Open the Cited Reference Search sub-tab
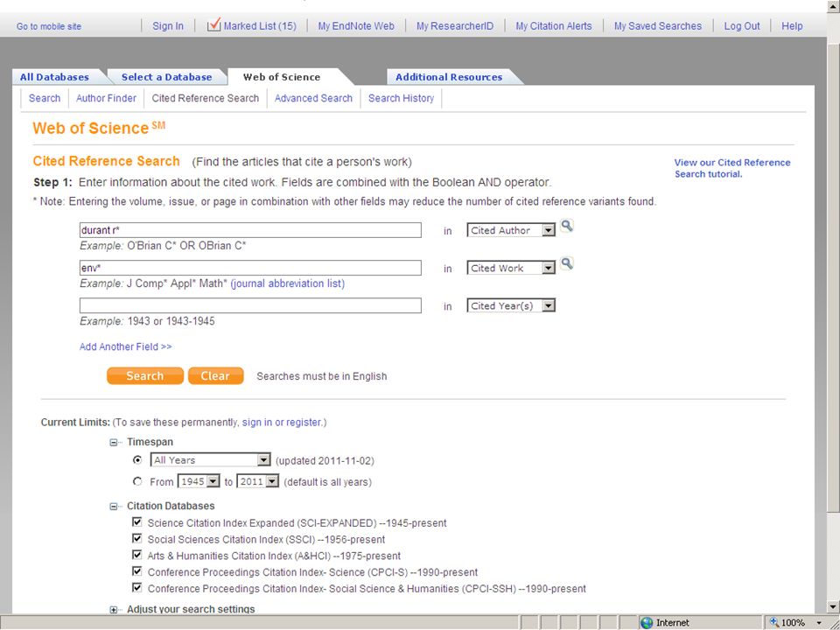Image resolution: width=840 pixels, height=630 pixels. click(x=205, y=98)
